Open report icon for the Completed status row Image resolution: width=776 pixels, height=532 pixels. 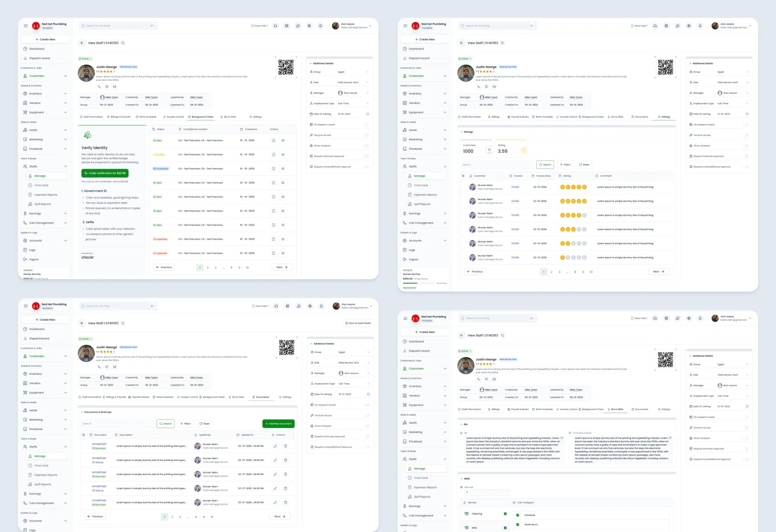[273, 169]
